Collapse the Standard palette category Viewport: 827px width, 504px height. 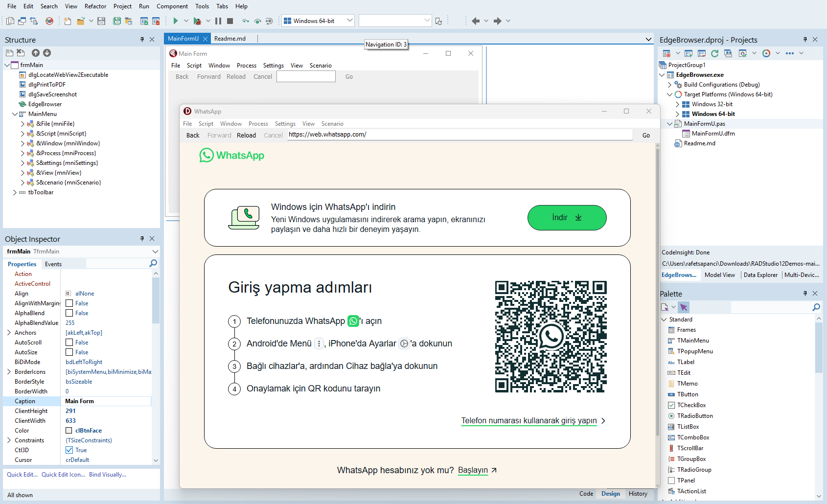pos(664,320)
